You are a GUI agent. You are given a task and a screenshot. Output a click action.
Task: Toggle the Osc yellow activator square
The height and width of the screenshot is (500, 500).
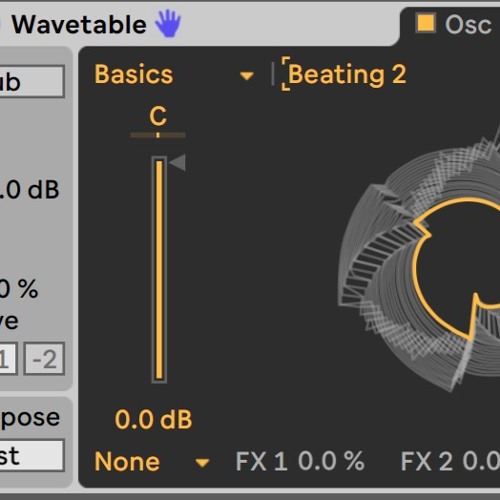pos(425,23)
